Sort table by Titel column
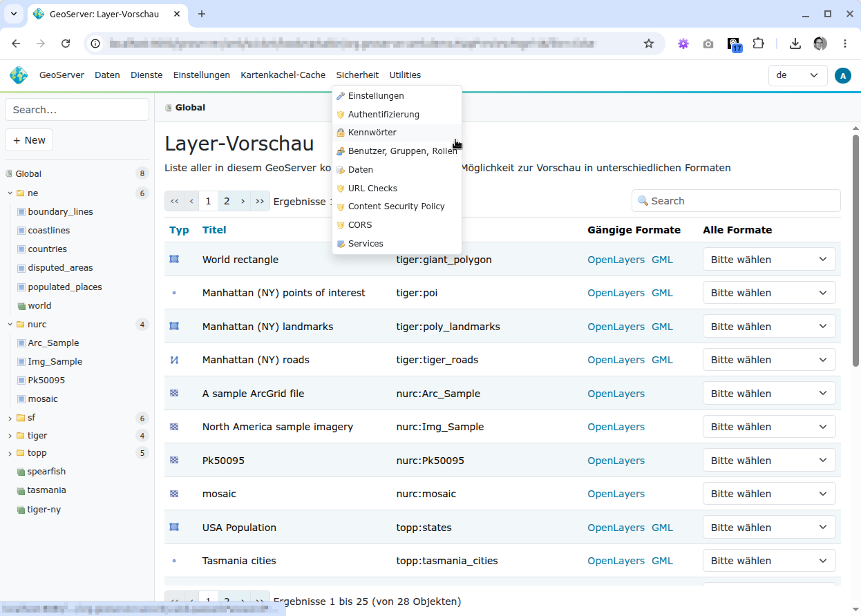Viewport: 861px width, 616px height. tap(214, 230)
